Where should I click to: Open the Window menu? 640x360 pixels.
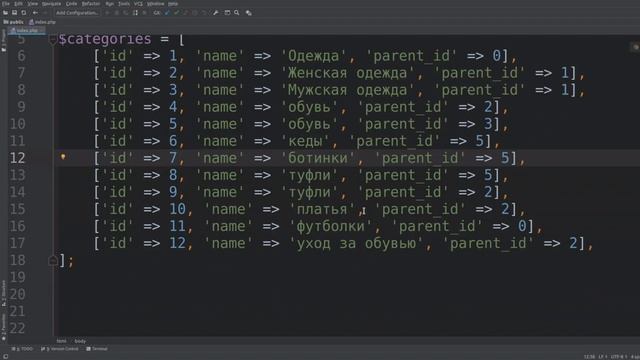(x=156, y=4)
